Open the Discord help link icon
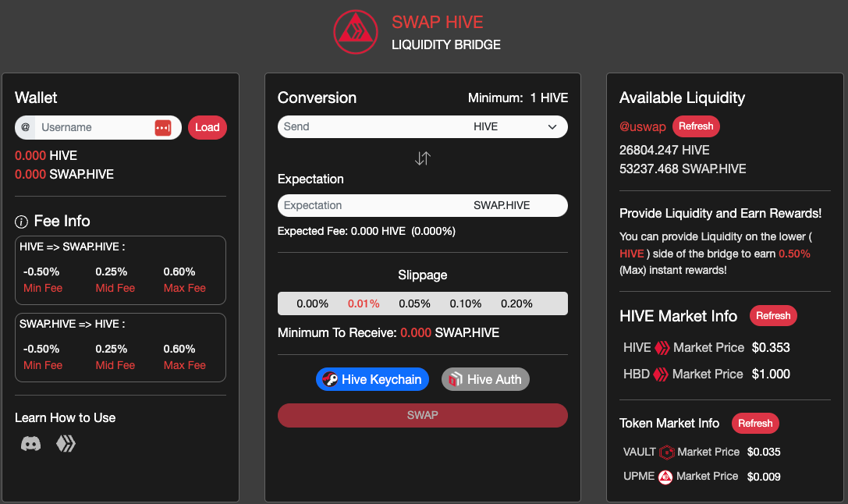 coord(31,444)
